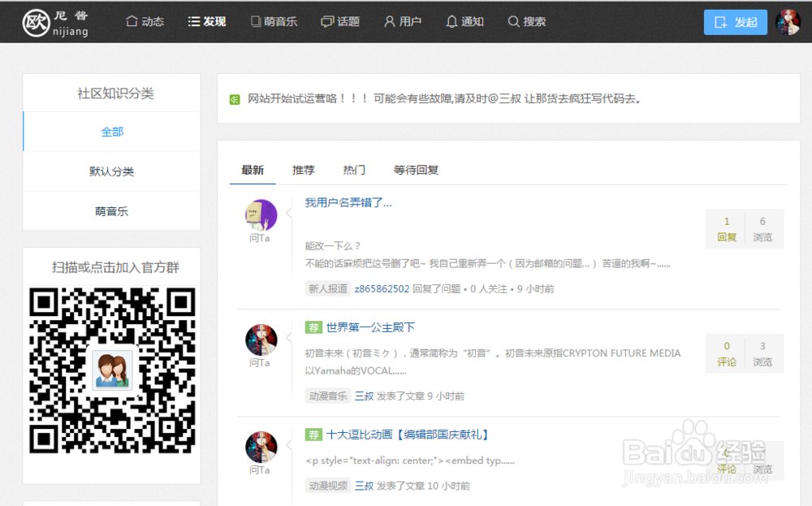
Task: Click the 新人报道 tag label
Action: click(x=328, y=288)
